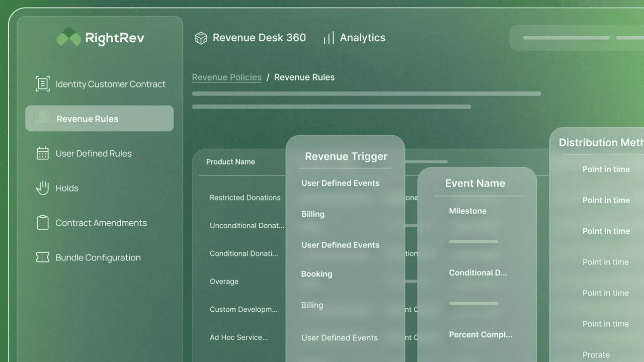This screenshot has height=362, width=644.
Task: Click Percent Compl... in Event Name card
Action: coord(480,335)
